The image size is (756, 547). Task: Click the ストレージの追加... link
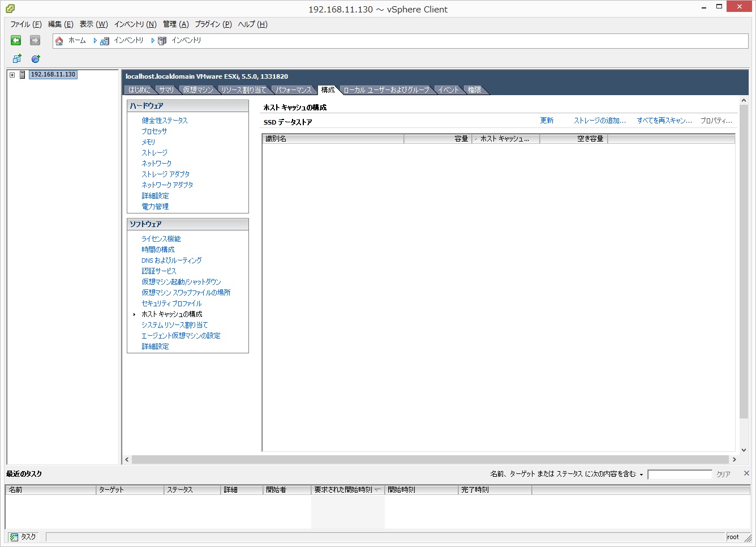pyautogui.click(x=600, y=121)
